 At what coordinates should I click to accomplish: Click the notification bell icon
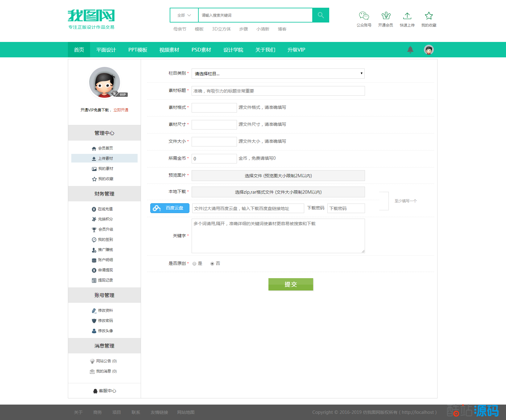pos(410,49)
